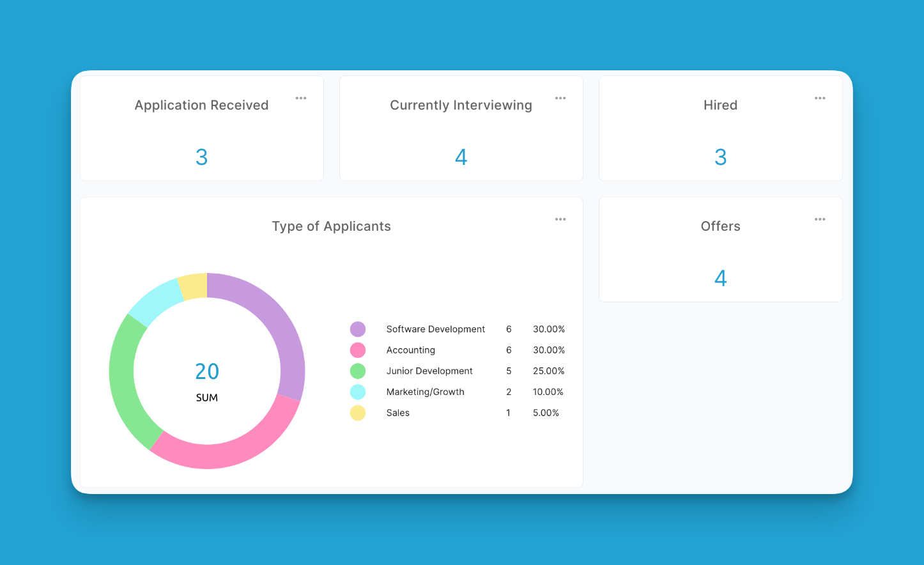The image size is (924, 565).
Task: Click the Accounting 30.00% percentage
Action: 549,350
